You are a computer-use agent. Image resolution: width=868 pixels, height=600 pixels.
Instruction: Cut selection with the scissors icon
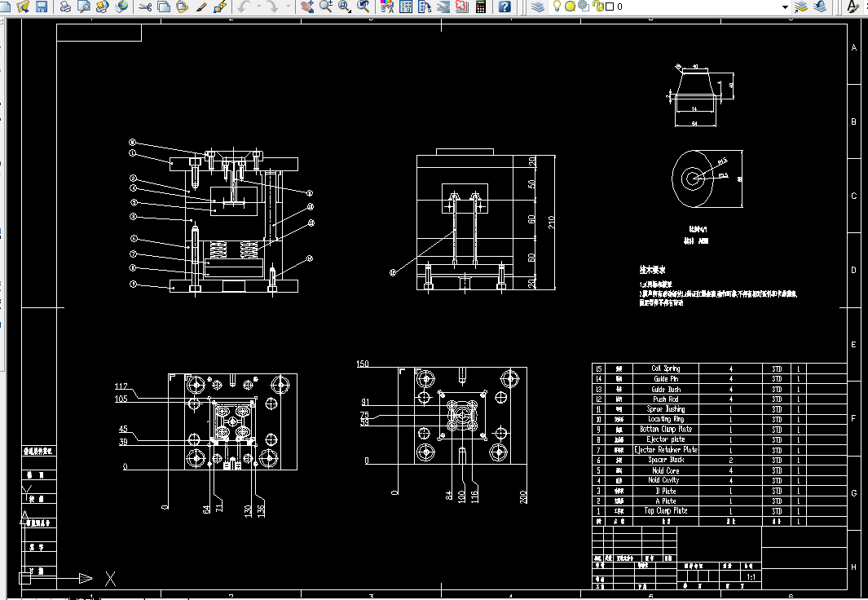click(x=145, y=6)
